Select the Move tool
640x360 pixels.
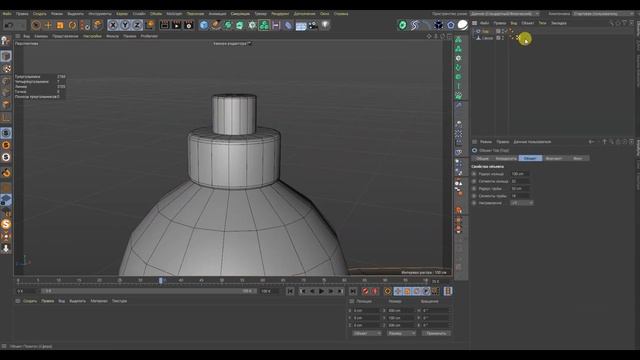coord(48,25)
